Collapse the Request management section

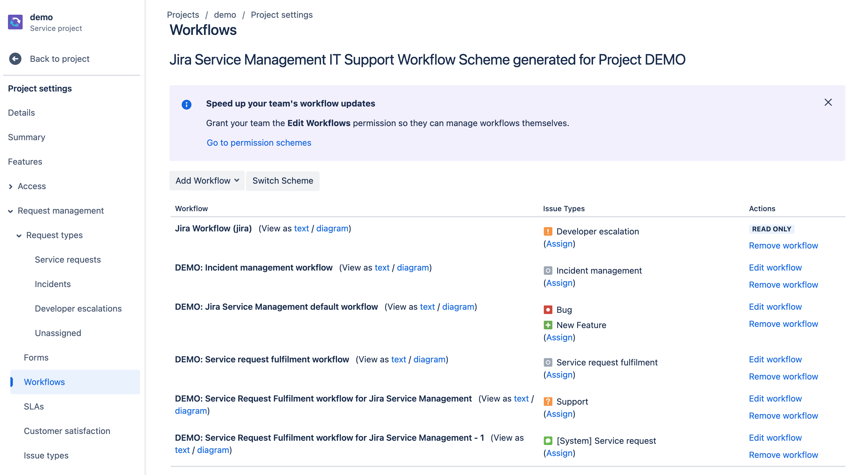coord(10,211)
